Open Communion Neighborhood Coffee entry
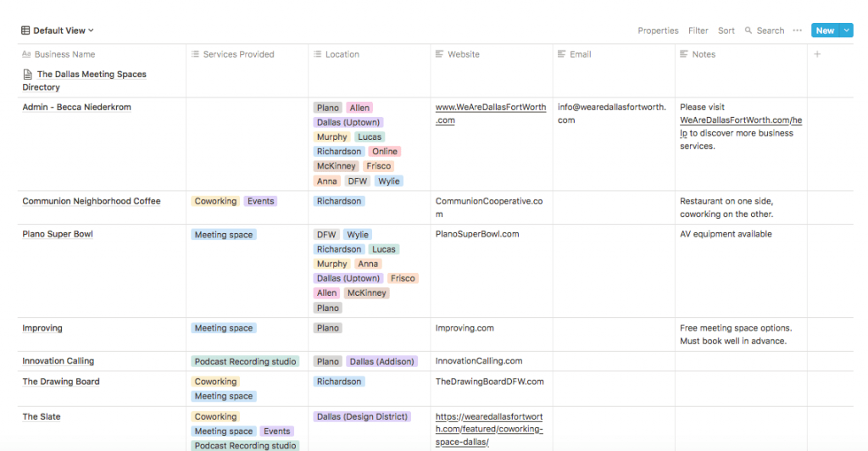The width and height of the screenshot is (868, 451). tap(92, 202)
